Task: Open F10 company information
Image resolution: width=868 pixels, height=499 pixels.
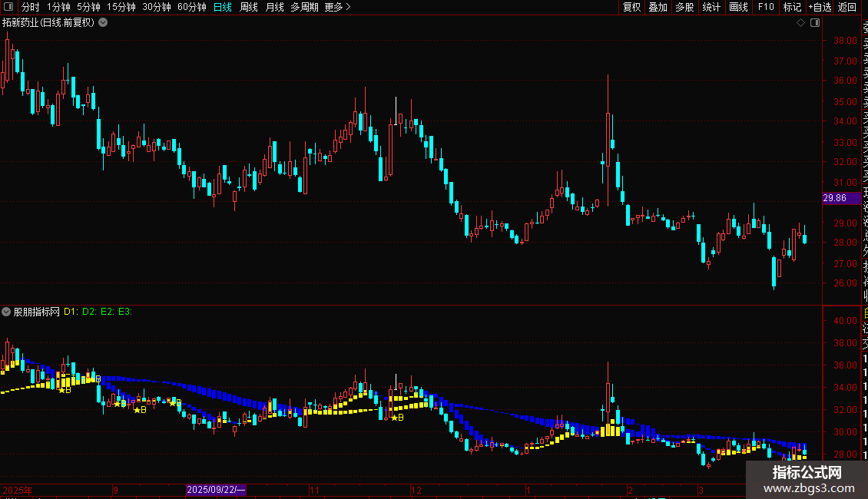Action: [x=766, y=7]
